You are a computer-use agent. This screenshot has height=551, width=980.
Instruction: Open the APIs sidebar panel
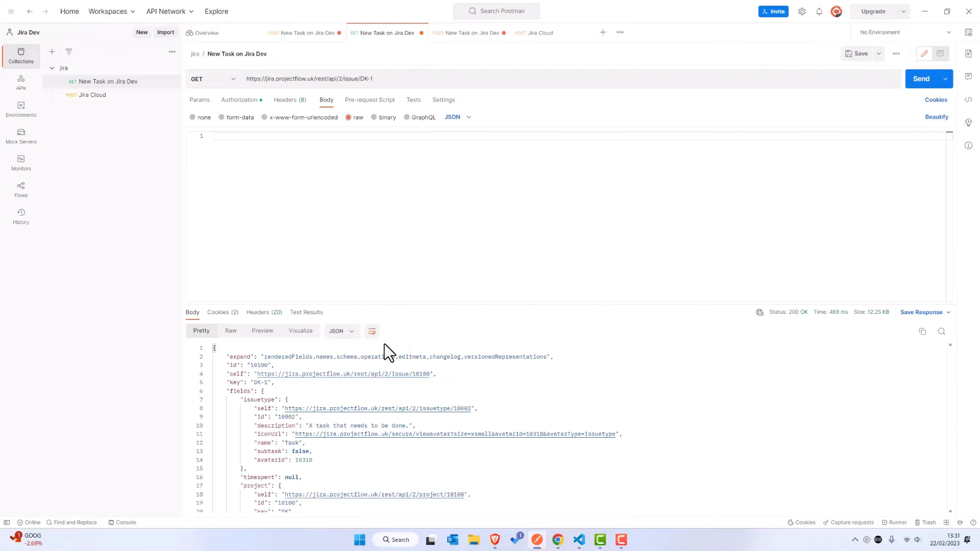coord(21,83)
